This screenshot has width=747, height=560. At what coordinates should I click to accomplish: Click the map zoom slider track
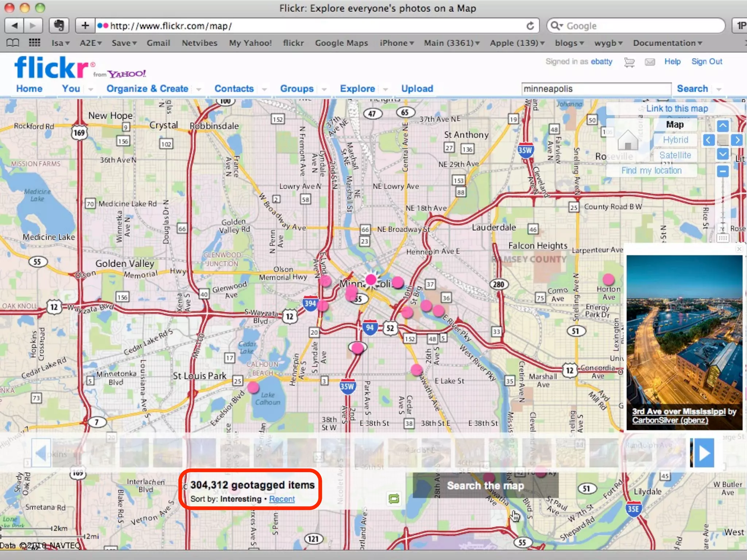pos(723,204)
